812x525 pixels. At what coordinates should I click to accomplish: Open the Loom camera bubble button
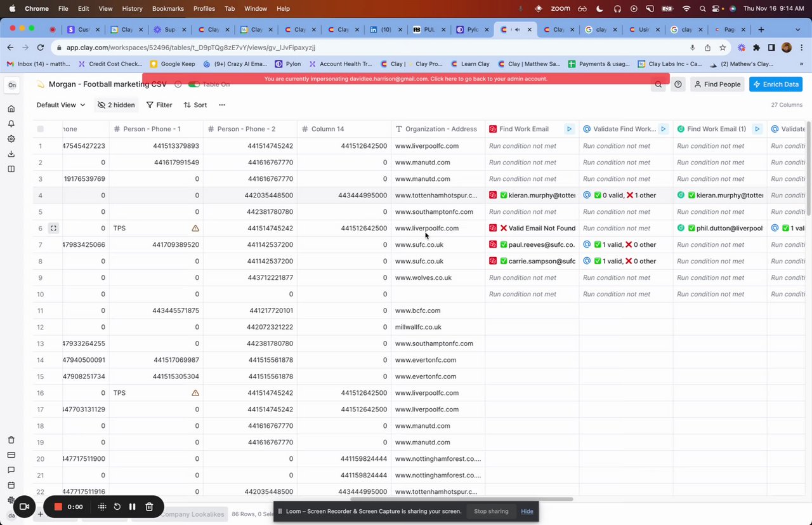click(25, 507)
